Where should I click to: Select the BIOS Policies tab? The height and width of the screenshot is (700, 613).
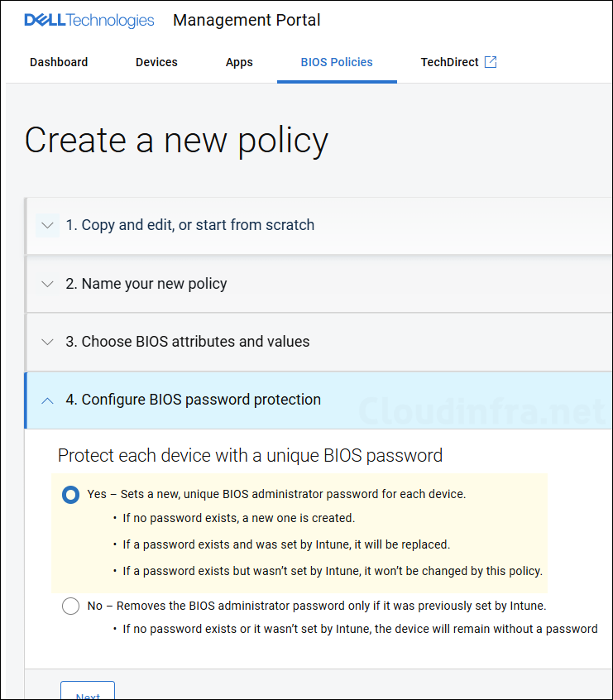[337, 62]
